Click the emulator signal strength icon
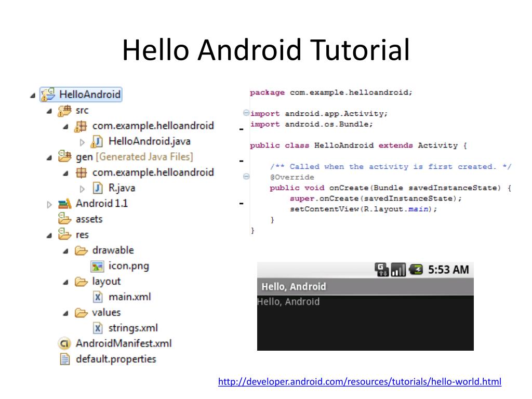Screen dimensions: 532x399 398,270
